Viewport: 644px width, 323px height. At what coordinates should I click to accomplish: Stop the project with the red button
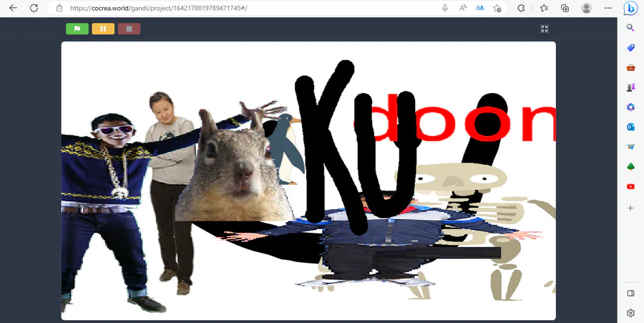coord(129,29)
